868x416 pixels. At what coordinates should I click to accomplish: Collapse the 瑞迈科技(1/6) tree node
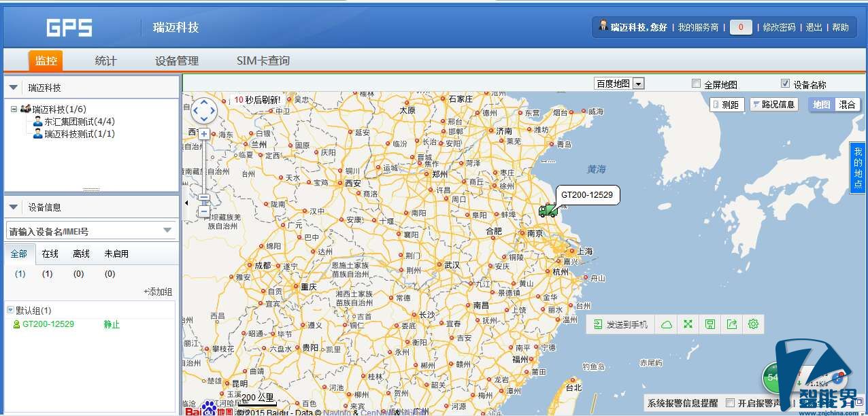click(x=14, y=109)
